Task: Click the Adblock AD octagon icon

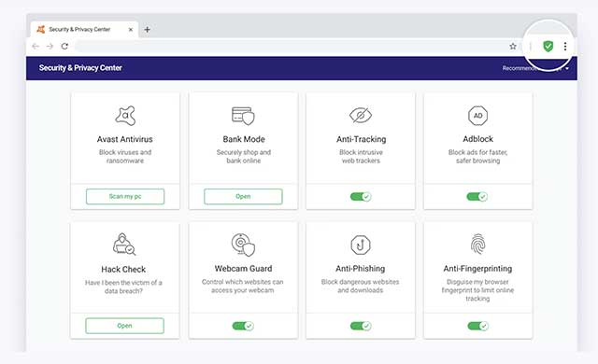Action: click(x=477, y=116)
